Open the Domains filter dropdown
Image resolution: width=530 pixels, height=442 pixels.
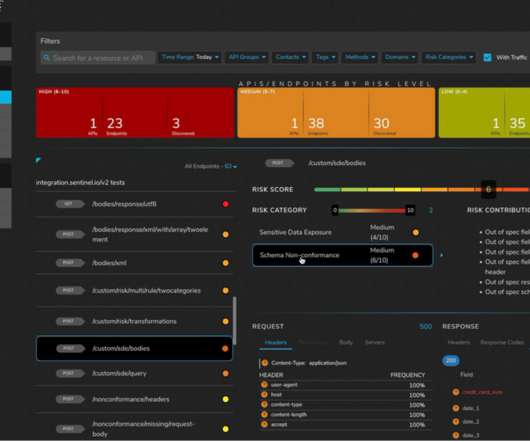[400, 57]
